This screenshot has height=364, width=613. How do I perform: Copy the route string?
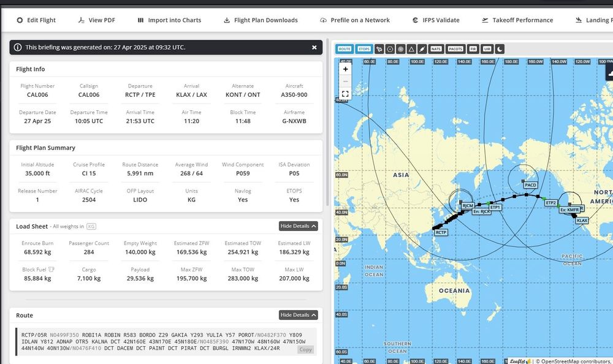305,349
